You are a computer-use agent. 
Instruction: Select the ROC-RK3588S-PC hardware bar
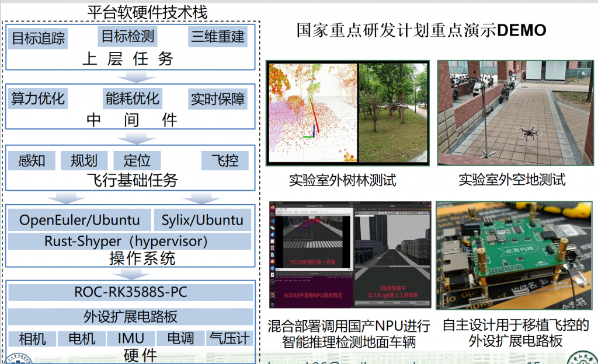[x=131, y=292]
